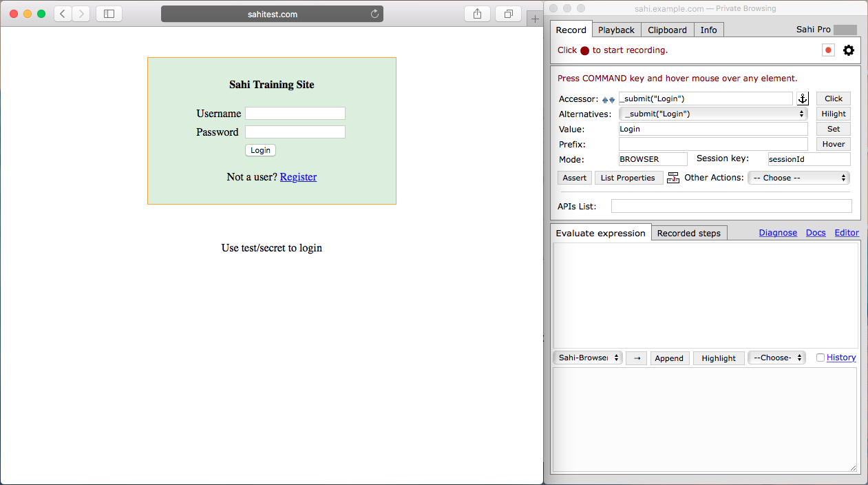Open the Sahi-Browser dropdown
The height and width of the screenshot is (485, 868).
(x=587, y=358)
